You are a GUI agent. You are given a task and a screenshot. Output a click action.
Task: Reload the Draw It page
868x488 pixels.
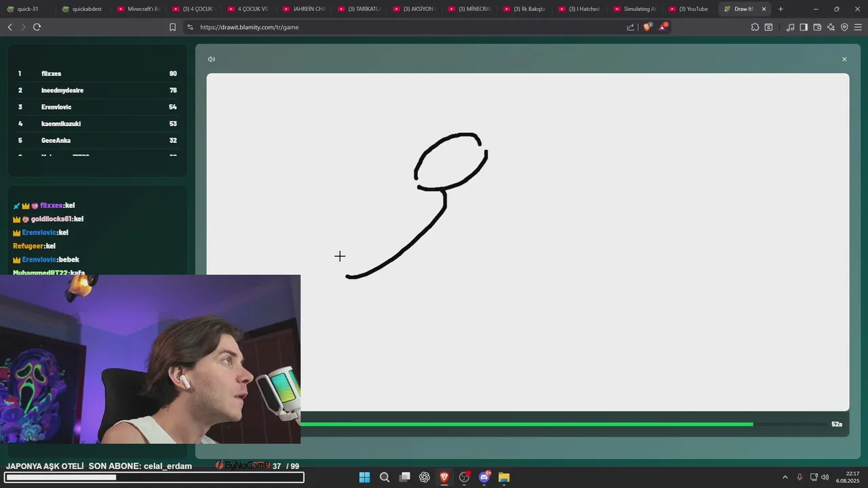37,27
